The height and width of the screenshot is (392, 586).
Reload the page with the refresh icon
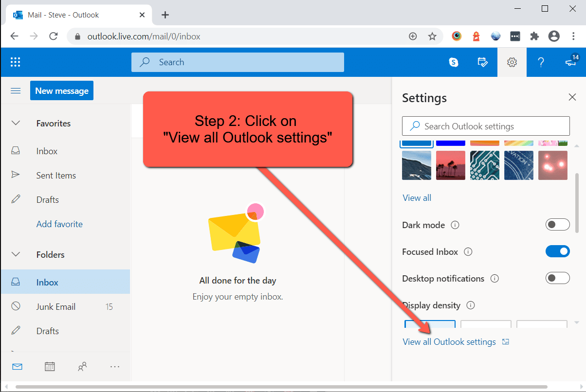54,36
